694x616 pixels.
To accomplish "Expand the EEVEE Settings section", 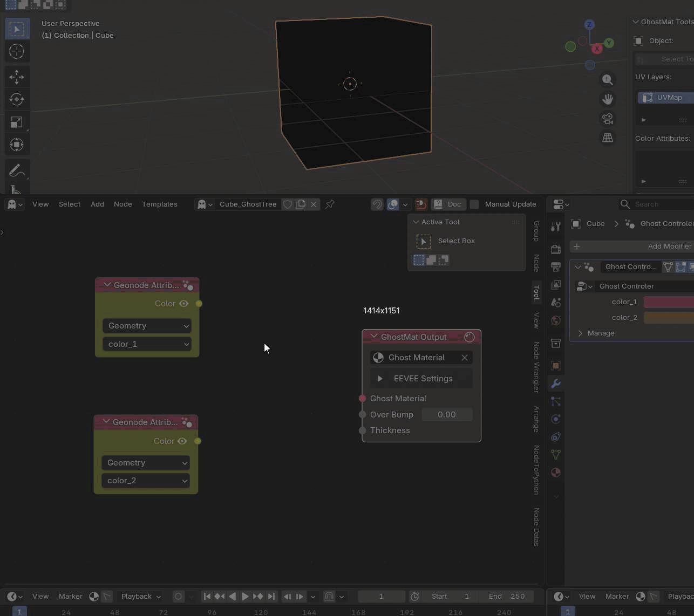I will click(x=380, y=379).
